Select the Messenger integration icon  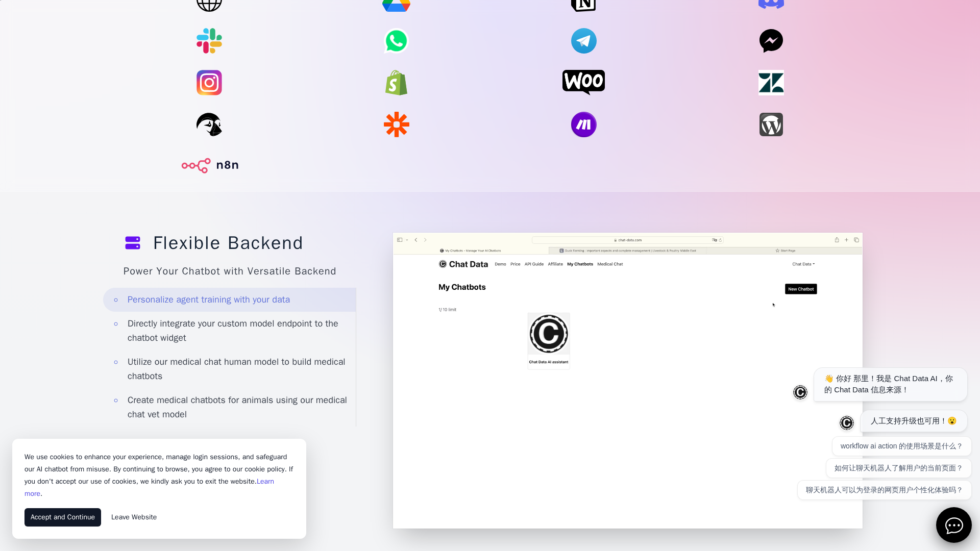[771, 41]
